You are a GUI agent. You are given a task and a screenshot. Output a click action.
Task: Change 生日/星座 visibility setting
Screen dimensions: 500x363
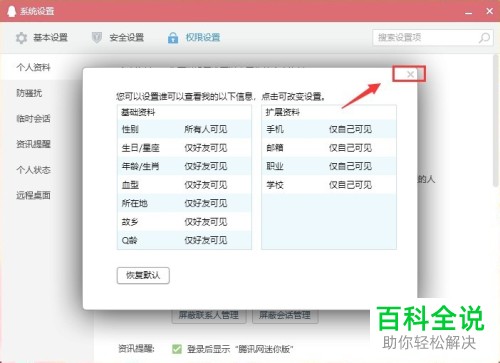[206, 148]
